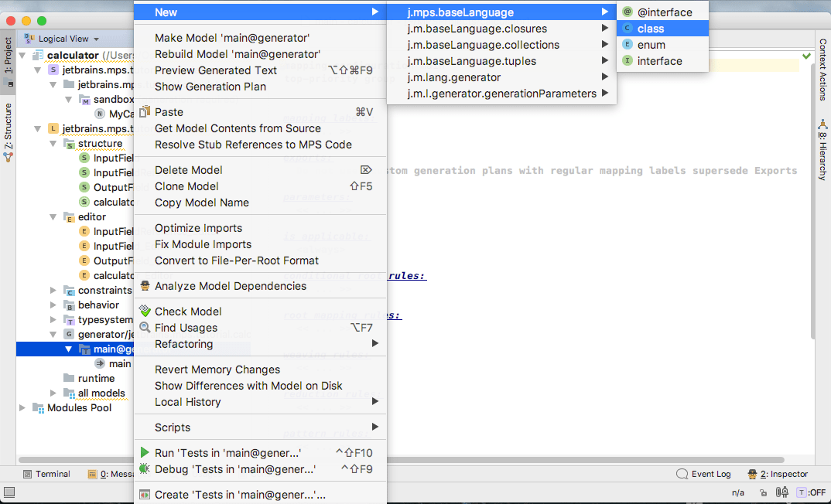Viewport: 831px width, 504px height.
Task: Click the green Run triangle icon
Action: (x=144, y=453)
